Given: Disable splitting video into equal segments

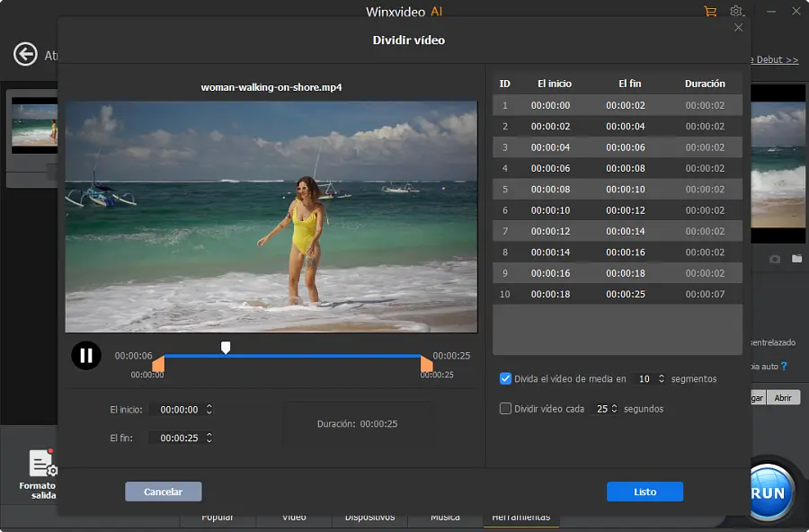Looking at the screenshot, I should (x=506, y=378).
